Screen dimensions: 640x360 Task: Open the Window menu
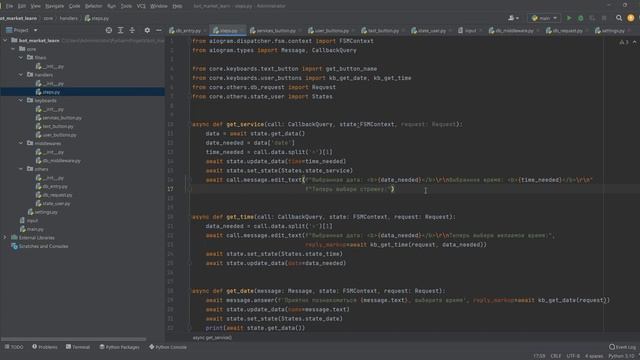159,6
